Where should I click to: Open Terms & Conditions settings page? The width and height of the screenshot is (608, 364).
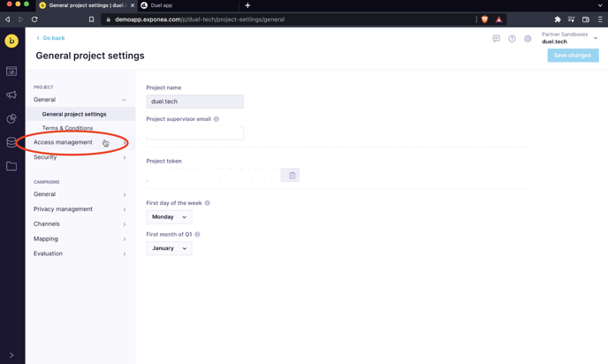[x=67, y=128]
